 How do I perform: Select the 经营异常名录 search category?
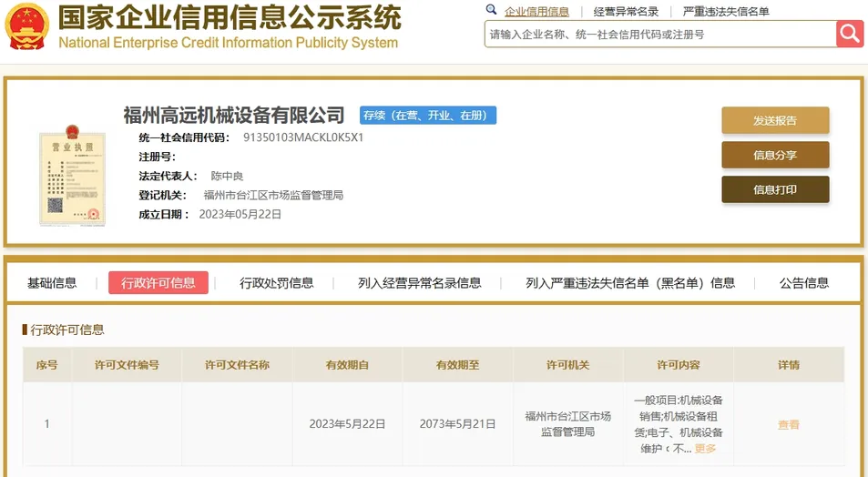coord(626,12)
